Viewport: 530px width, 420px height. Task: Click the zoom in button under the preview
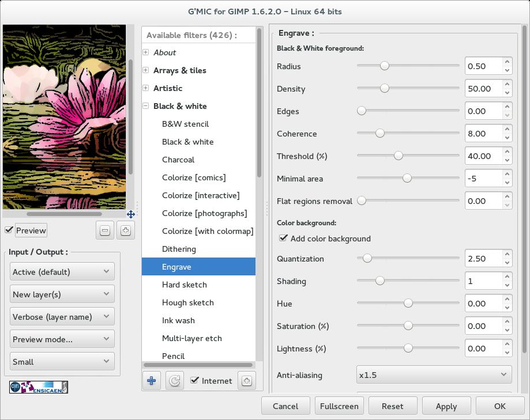(126, 230)
